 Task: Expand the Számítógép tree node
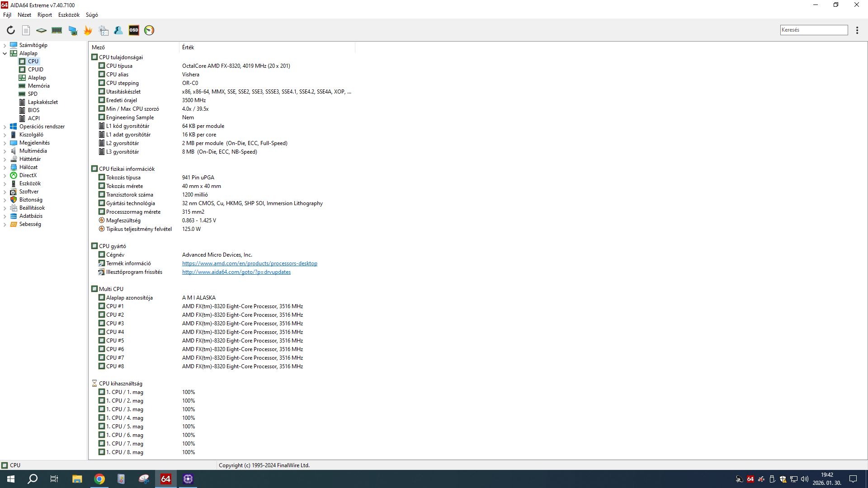point(5,45)
